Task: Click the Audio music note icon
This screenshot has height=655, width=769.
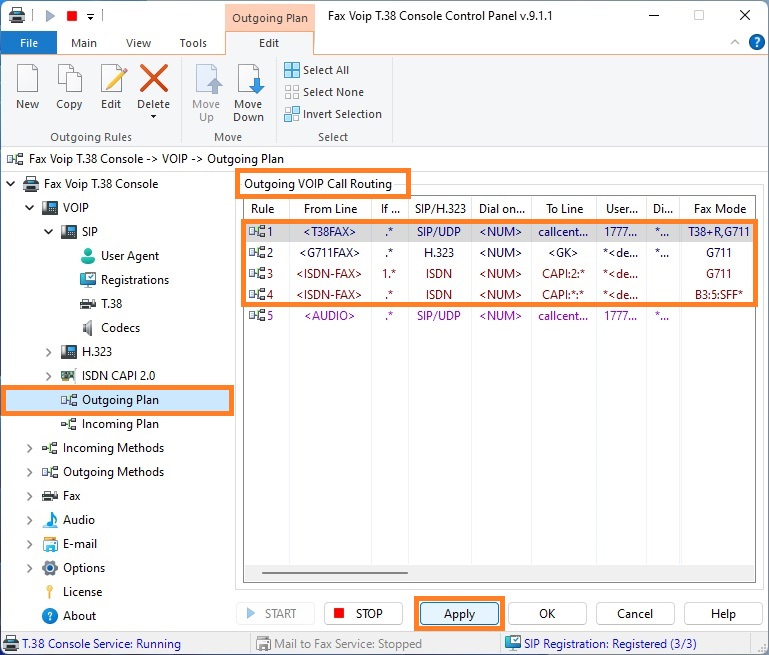Action: tap(50, 520)
